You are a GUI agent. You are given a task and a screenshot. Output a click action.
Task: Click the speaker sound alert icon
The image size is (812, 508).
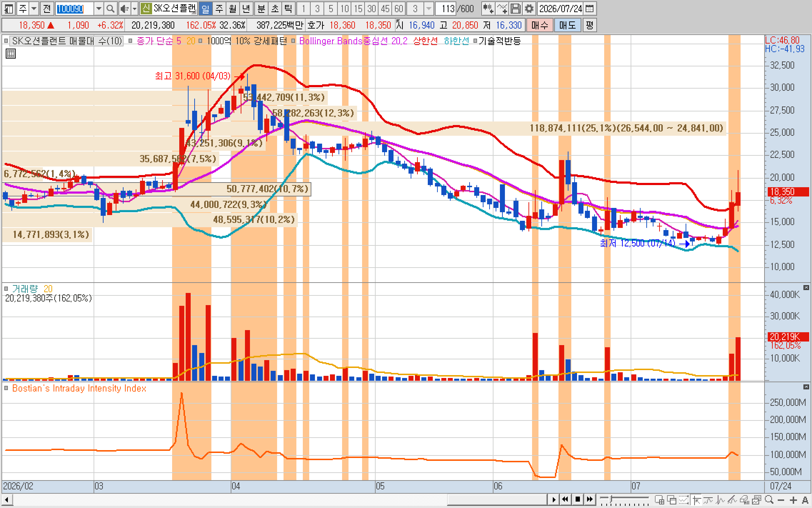tap(124, 9)
